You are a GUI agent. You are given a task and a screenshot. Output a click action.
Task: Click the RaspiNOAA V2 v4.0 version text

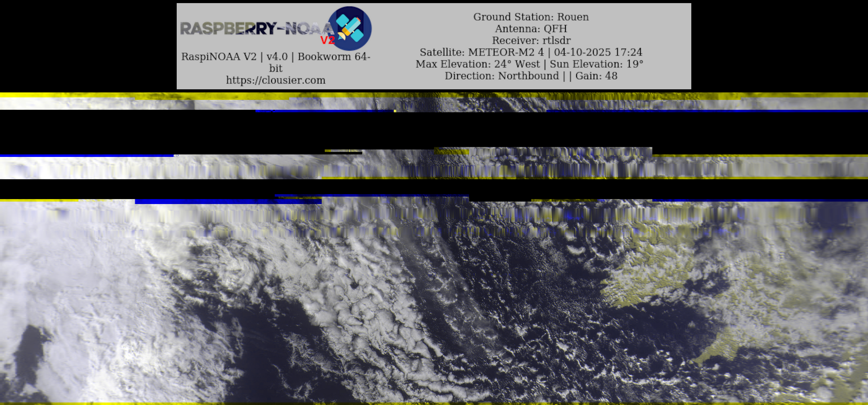[x=276, y=57]
